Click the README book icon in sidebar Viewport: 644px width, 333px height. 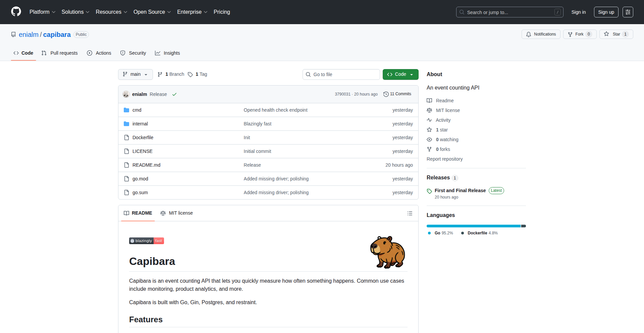[x=429, y=100]
